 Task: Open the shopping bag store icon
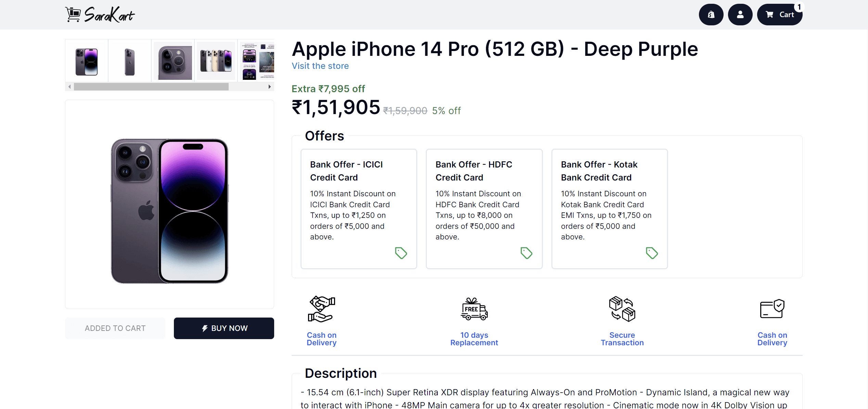coord(711,14)
